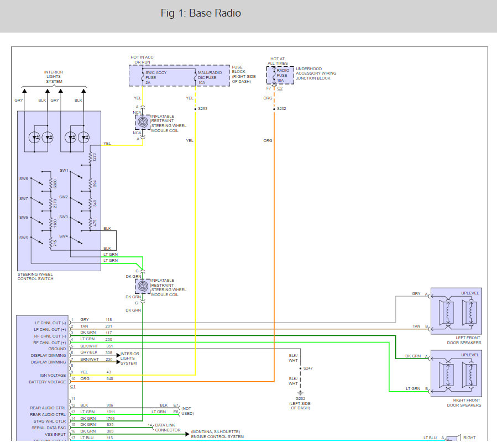Image resolution: width=497 pixels, height=448 pixels.
Task: Click the module coil symbol on dark green wire
Action: click(143, 287)
